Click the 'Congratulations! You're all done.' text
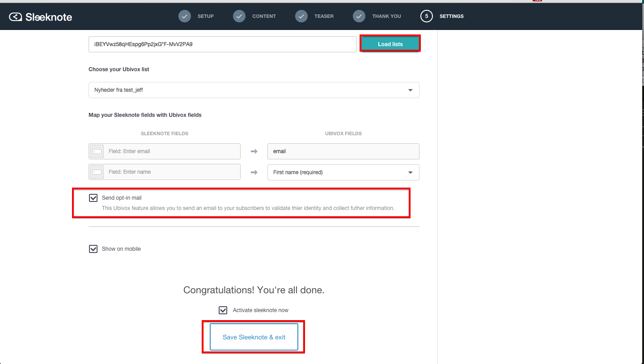Viewport: 644px width, 364px height. pos(254,290)
